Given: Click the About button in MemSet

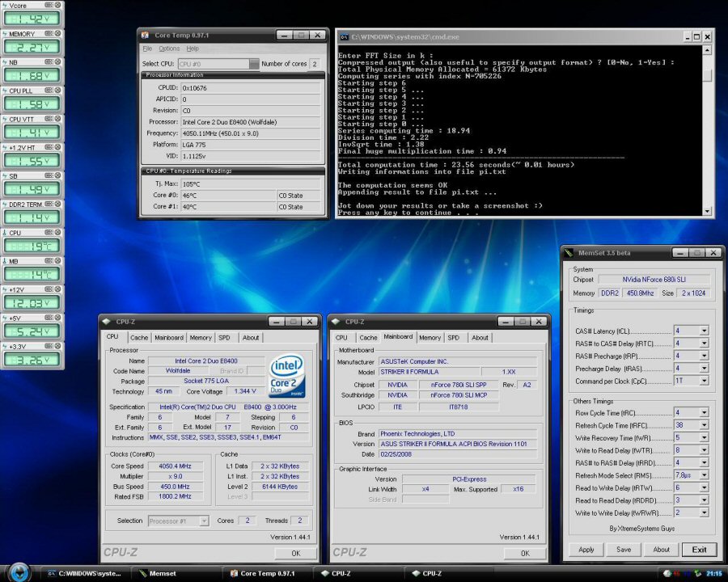Looking at the screenshot, I should point(661,550).
